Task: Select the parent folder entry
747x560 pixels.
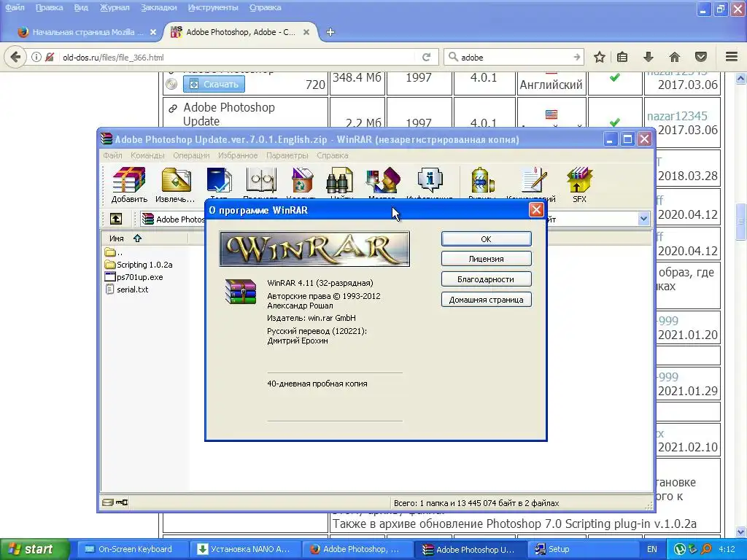Action: pyautogui.click(x=114, y=252)
